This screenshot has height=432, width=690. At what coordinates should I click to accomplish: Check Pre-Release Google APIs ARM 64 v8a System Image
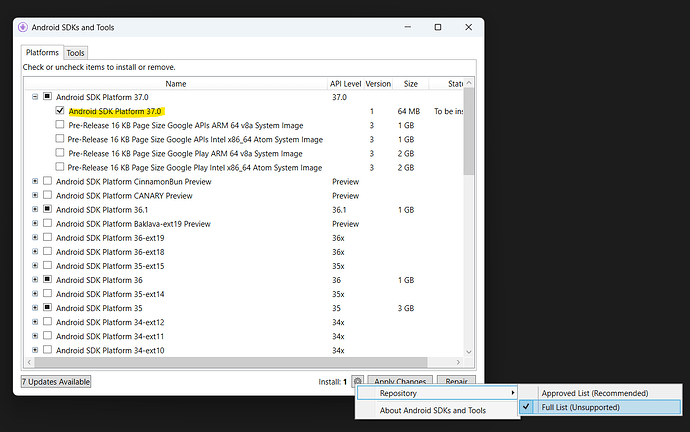(x=60, y=124)
